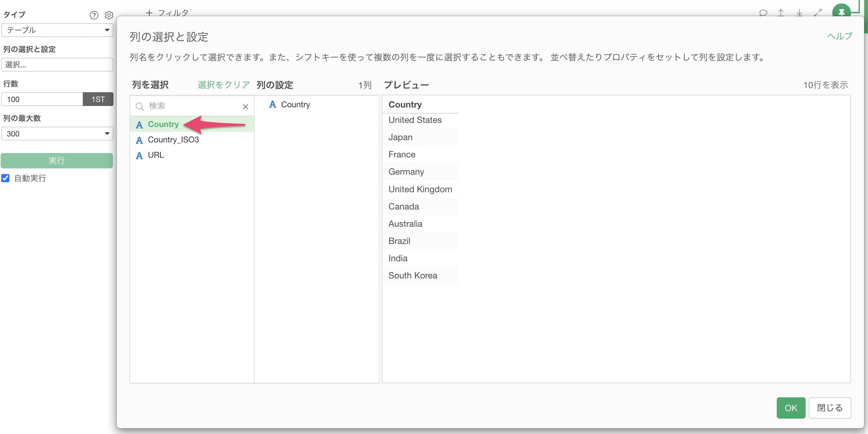868x434 pixels.
Task: Expand chart with fullscreen arrows icon
Action: point(818,13)
